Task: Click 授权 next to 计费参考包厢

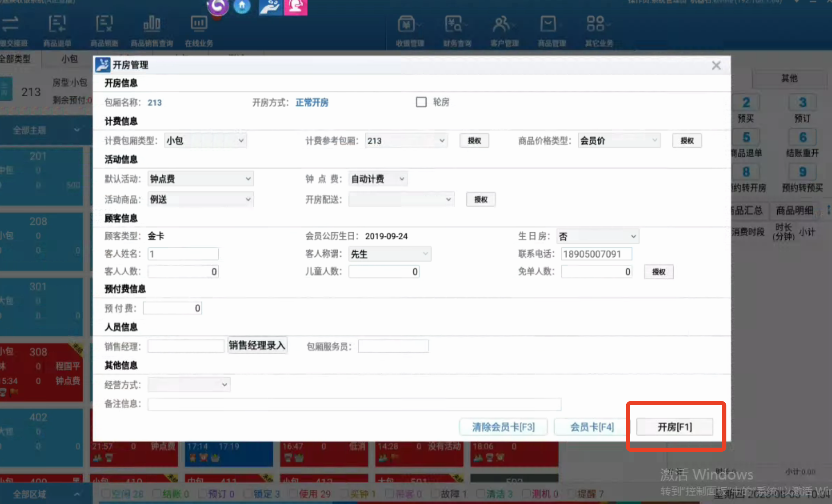Action: 474,140
